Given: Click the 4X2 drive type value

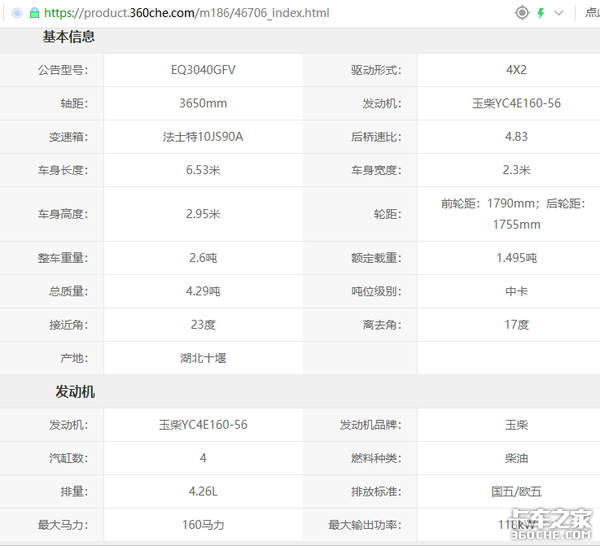Looking at the screenshot, I should click(516, 70).
